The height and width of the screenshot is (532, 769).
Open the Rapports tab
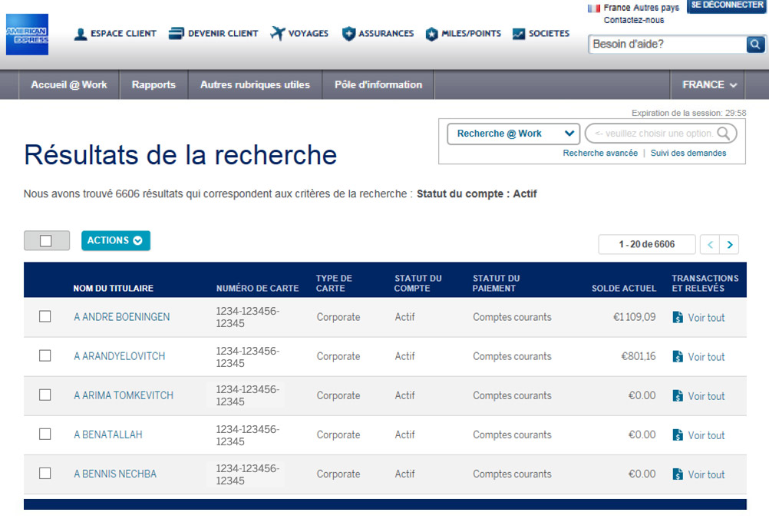(153, 84)
